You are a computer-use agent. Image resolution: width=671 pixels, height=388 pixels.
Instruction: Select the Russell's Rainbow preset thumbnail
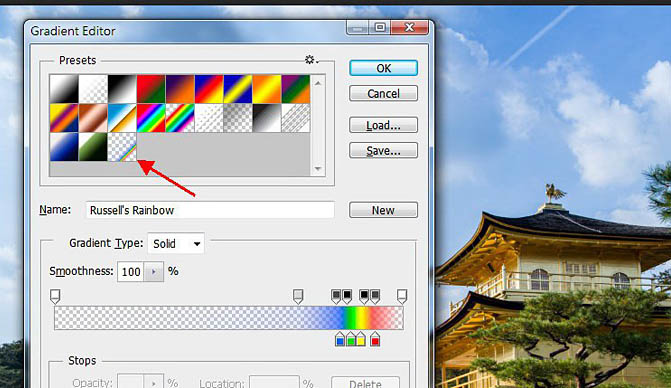122,147
